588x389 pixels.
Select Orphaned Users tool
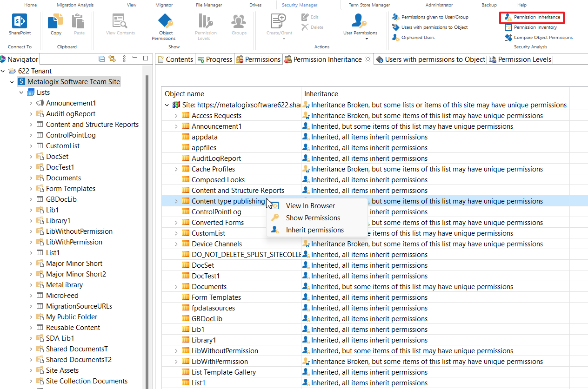coord(418,38)
